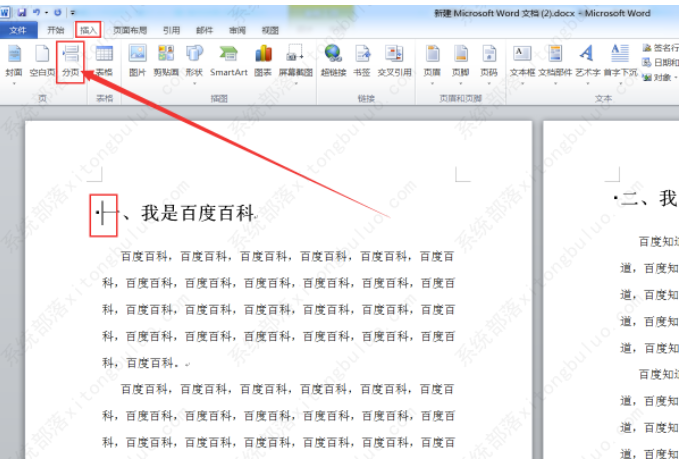Insert a SmartArt graphic
The image size is (682, 461).
[228, 61]
